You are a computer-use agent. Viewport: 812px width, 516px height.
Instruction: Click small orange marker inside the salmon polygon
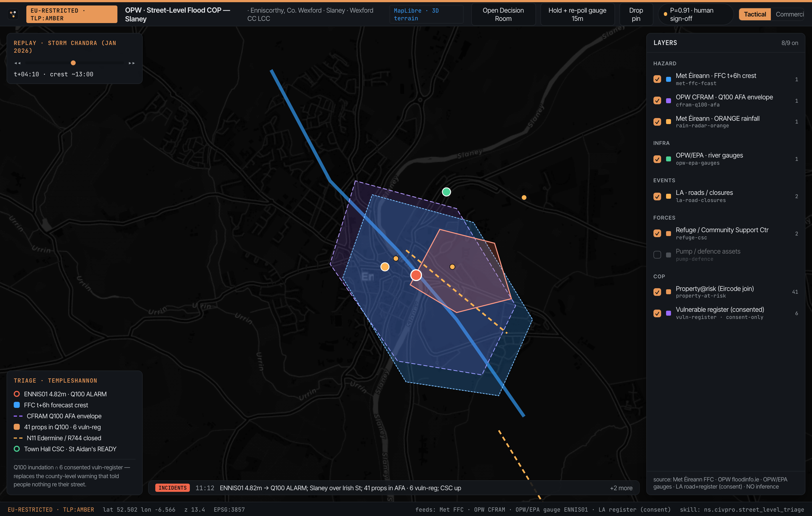pyautogui.click(x=452, y=267)
